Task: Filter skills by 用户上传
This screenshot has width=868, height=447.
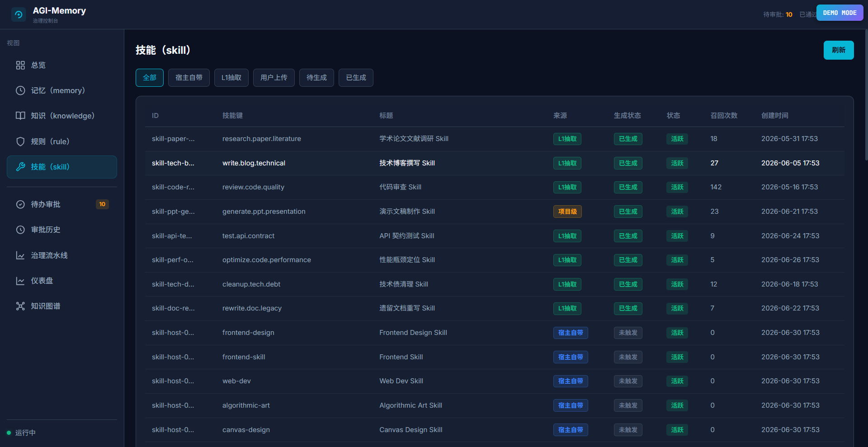Action: 274,78
